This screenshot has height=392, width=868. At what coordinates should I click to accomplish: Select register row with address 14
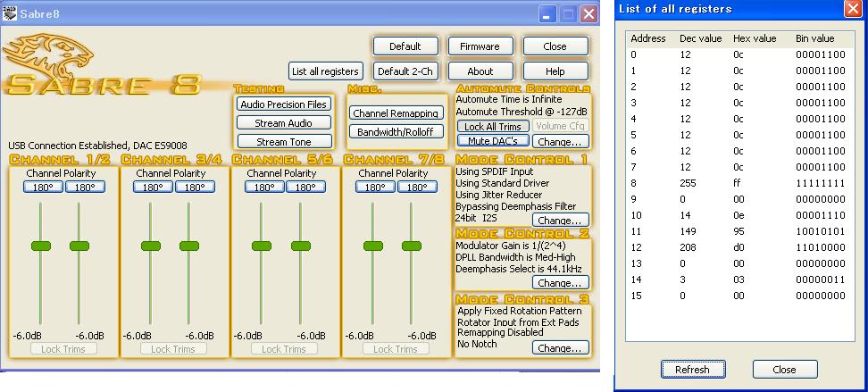click(x=740, y=279)
